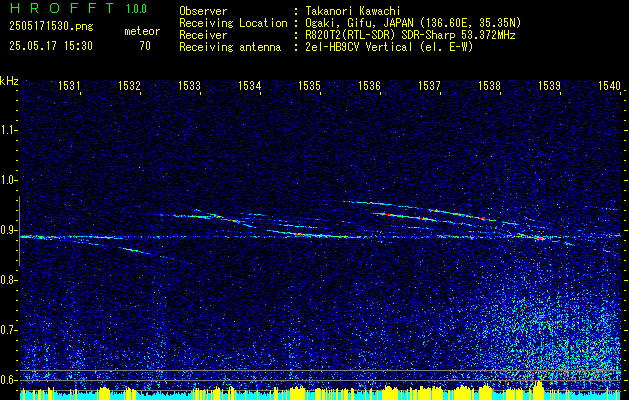
Task: Select the 2el-HB9CV Vertical antenna text
Action: 389,47
